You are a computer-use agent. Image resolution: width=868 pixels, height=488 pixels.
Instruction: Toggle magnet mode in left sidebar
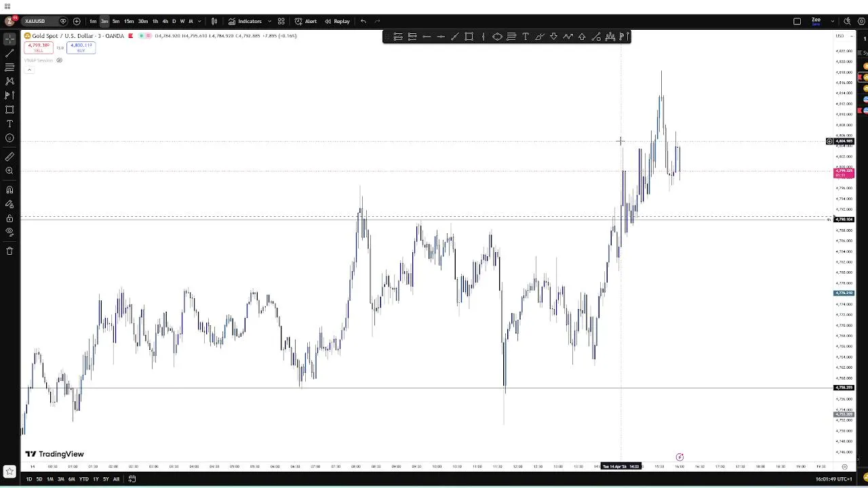point(9,190)
